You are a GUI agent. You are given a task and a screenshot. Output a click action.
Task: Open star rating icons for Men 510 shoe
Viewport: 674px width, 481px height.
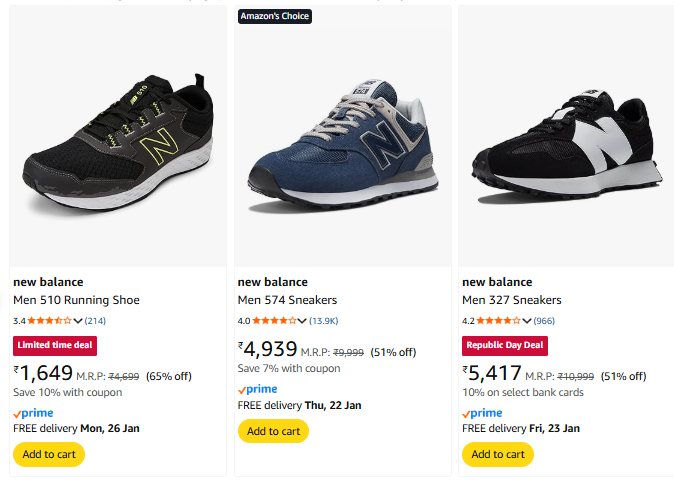tap(50, 321)
